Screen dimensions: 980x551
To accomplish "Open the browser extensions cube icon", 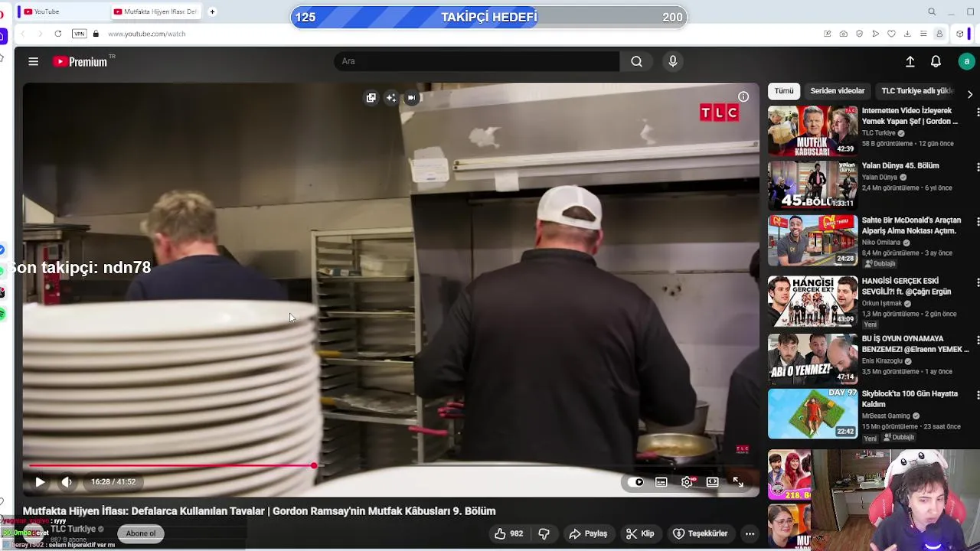I will pyautogui.click(x=960, y=34).
